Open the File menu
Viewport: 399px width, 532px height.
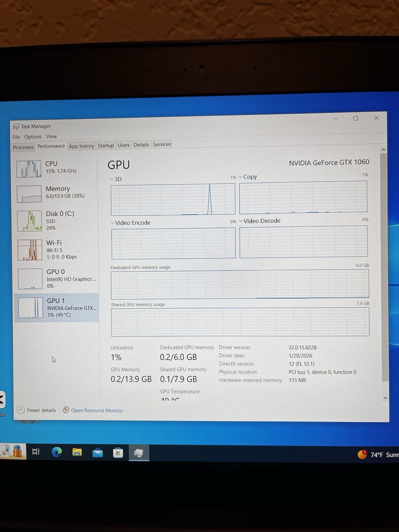16,137
